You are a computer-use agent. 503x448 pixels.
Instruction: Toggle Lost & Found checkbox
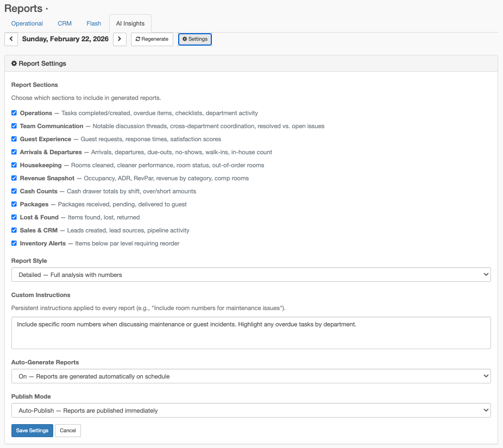[14, 217]
